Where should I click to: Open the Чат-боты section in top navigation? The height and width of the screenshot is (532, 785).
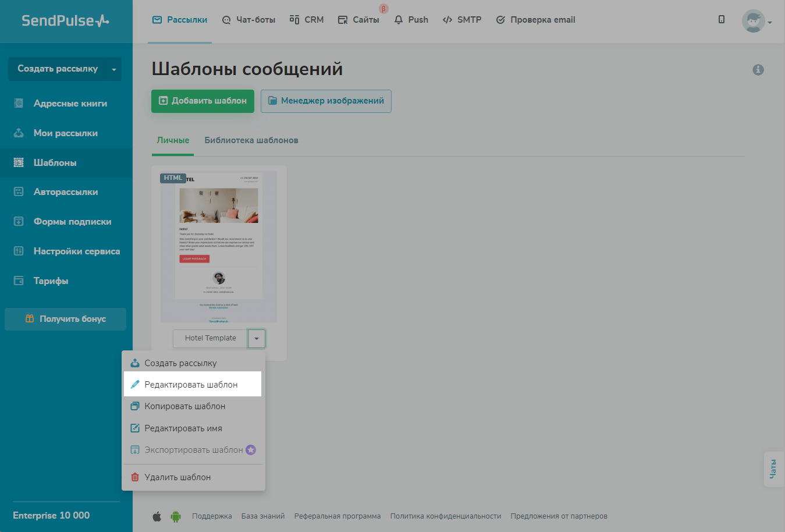pyautogui.click(x=248, y=20)
